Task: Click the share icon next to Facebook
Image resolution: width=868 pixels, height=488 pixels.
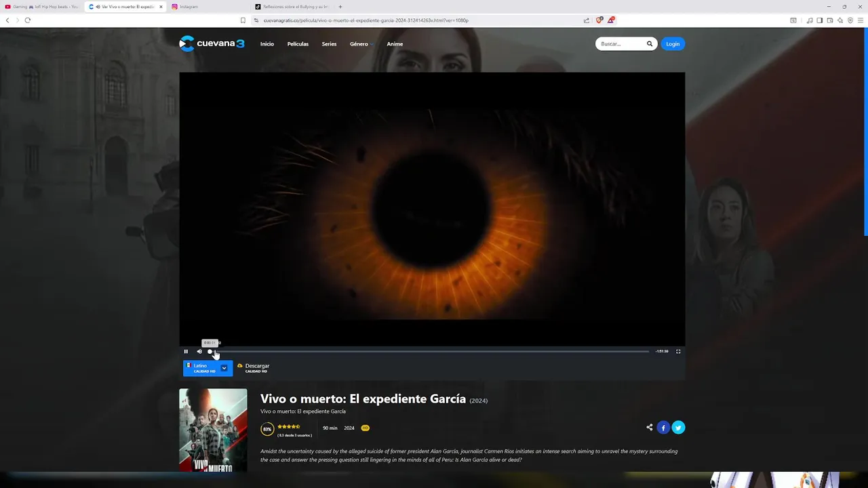Action: click(650, 427)
